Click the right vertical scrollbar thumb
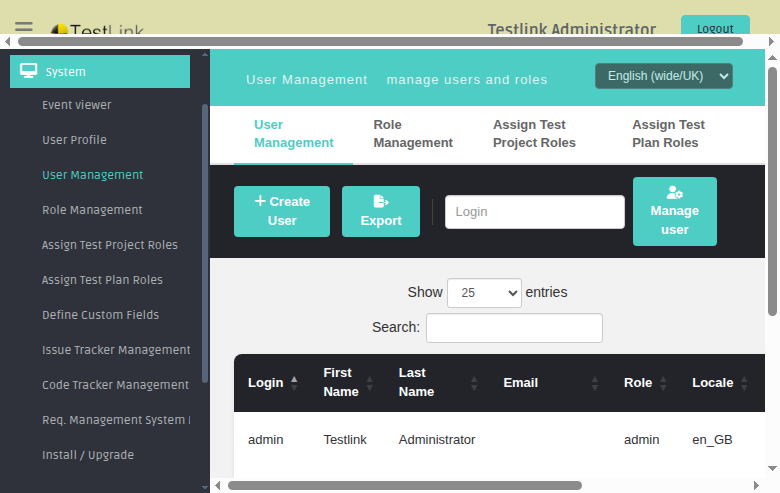This screenshot has height=493, width=780. (x=772, y=192)
